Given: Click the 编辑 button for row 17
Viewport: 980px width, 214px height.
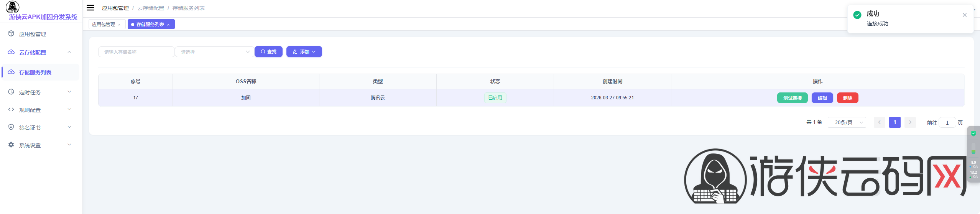Looking at the screenshot, I should point(822,98).
